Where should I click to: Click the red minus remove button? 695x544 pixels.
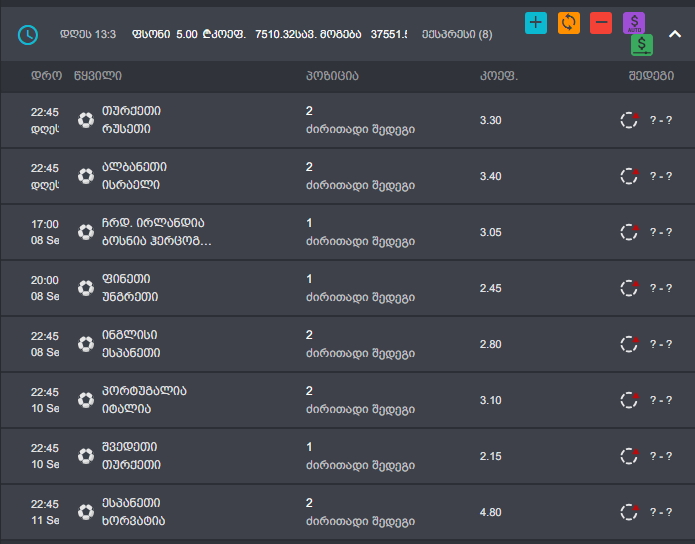[601, 23]
